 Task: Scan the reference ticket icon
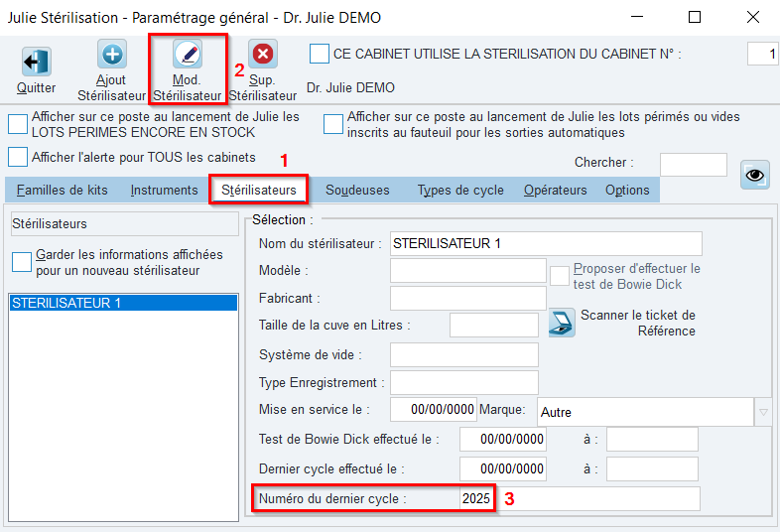coord(562,323)
